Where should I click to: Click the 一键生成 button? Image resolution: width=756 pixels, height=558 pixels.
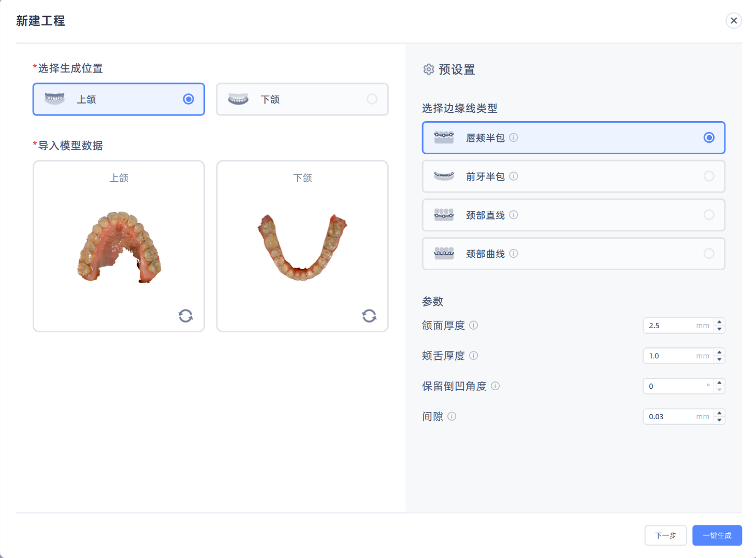[717, 535]
